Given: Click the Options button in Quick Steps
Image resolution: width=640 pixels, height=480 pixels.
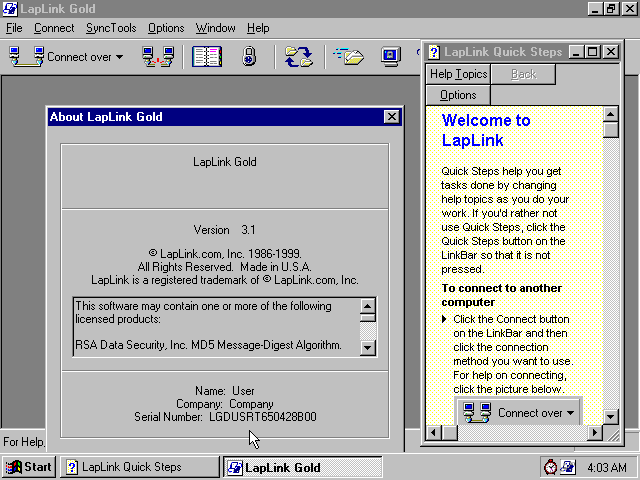Looking at the screenshot, I should point(458,95).
